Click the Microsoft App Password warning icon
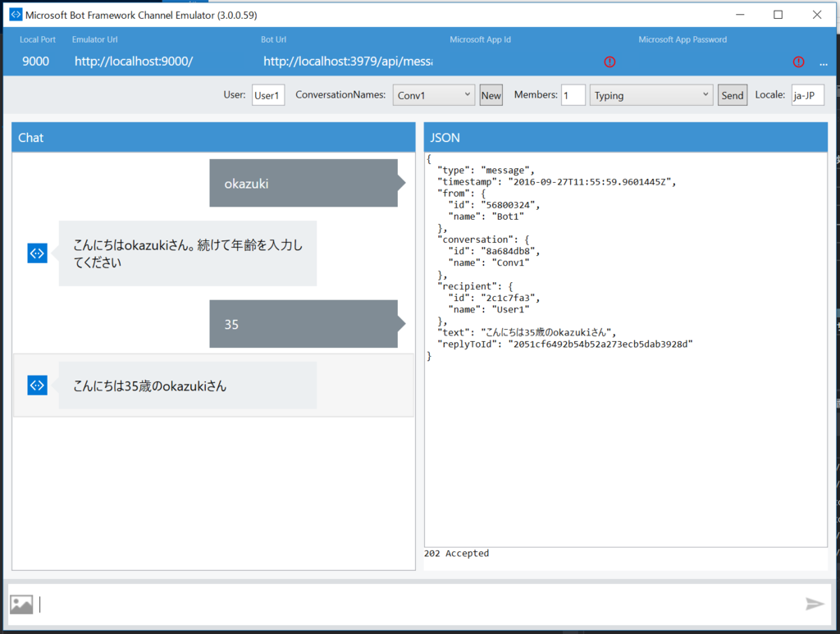The height and width of the screenshot is (634, 840). tap(798, 62)
